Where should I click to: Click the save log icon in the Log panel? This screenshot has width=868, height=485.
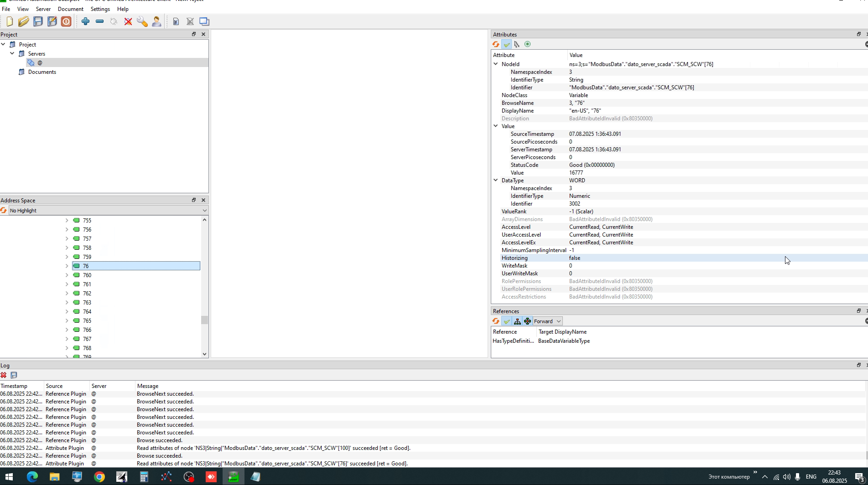click(x=14, y=375)
